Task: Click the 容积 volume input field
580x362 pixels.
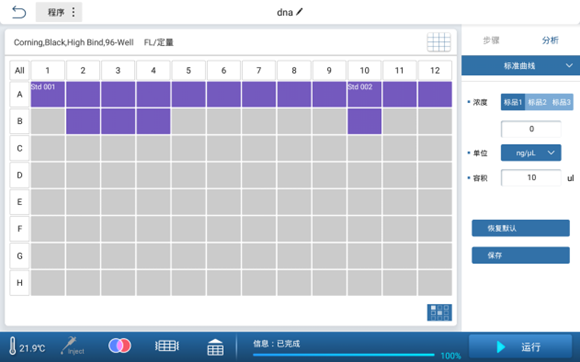Action: click(531, 177)
